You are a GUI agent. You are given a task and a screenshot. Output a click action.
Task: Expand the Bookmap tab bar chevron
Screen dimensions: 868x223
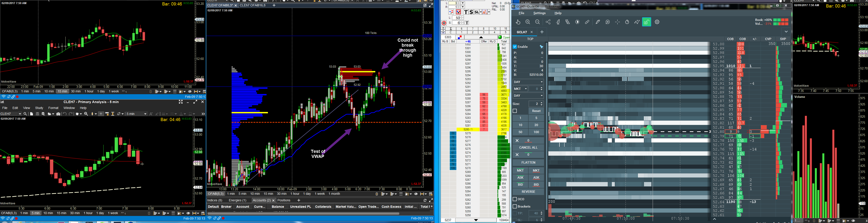786,32
